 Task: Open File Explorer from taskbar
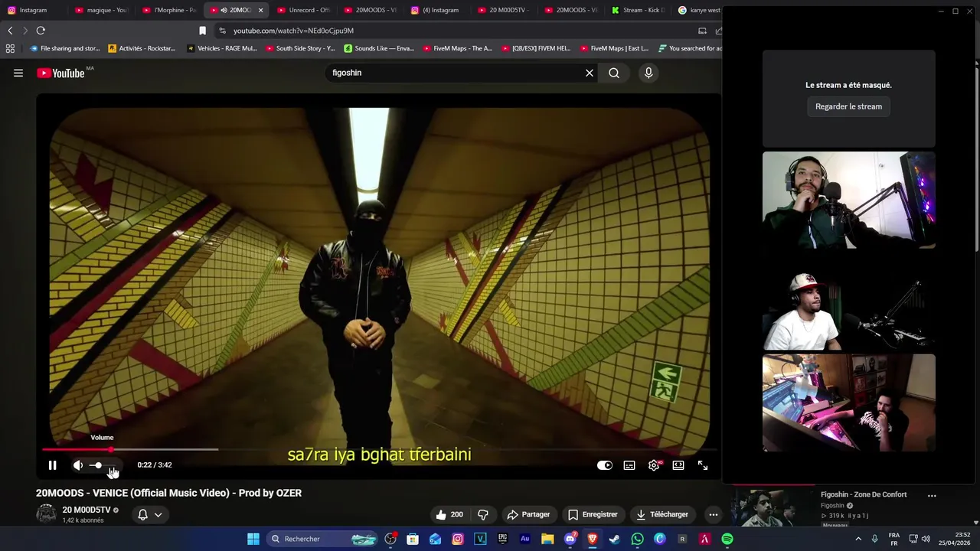point(547,539)
